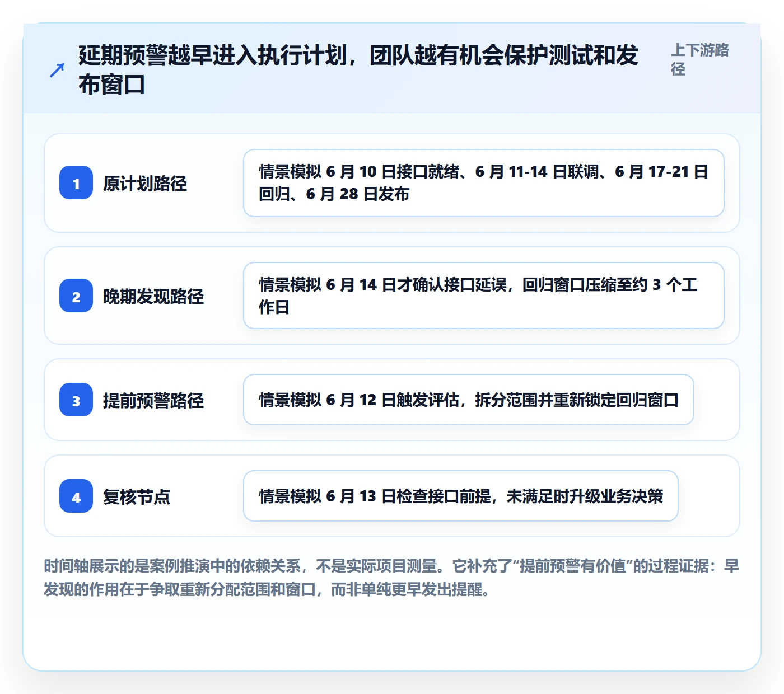
Task: Select the 复核节点 label
Action: pyautogui.click(x=137, y=496)
